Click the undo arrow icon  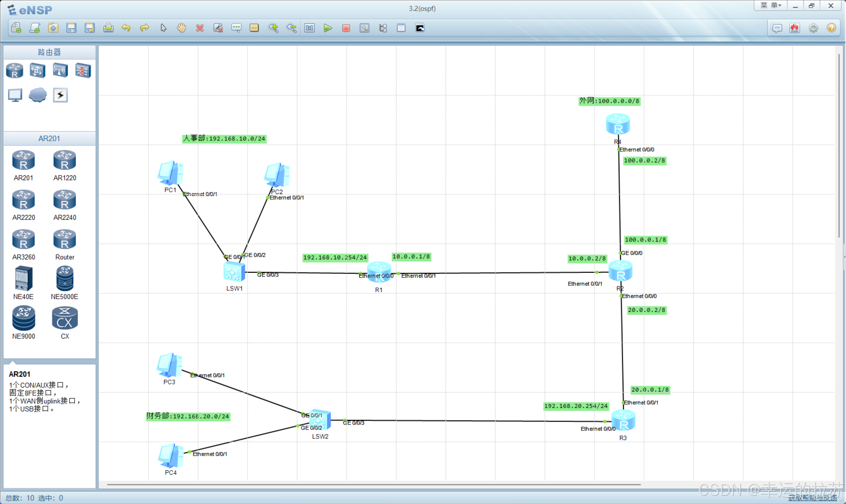pos(126,28)
